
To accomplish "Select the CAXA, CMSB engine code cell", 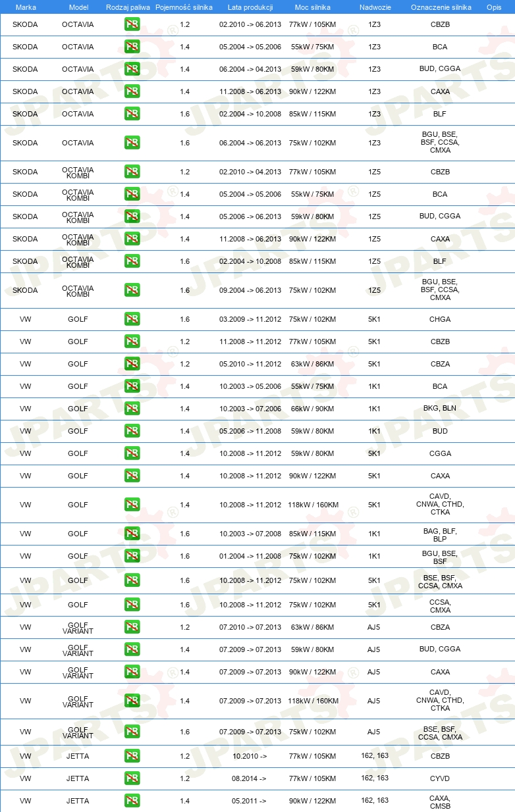I will [x=440, y=801].
